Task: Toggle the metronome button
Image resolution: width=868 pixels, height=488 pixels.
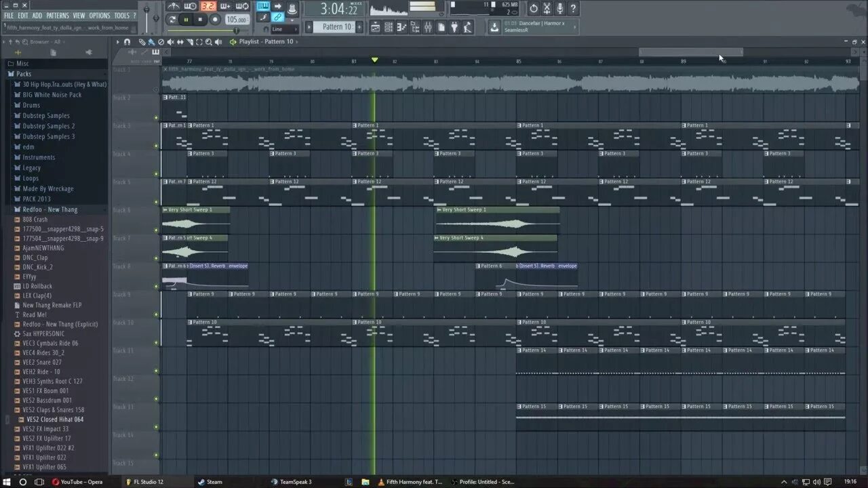Action: pos(174,6)
